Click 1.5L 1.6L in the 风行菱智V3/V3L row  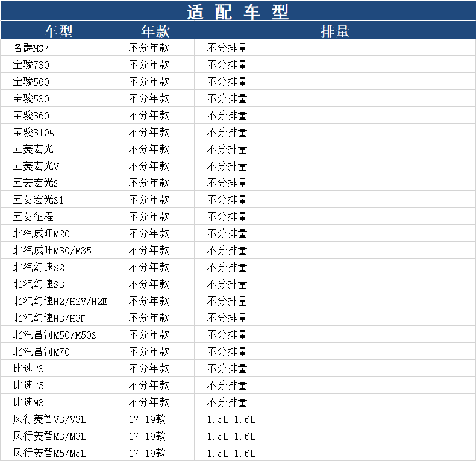(x=231, y=419)
